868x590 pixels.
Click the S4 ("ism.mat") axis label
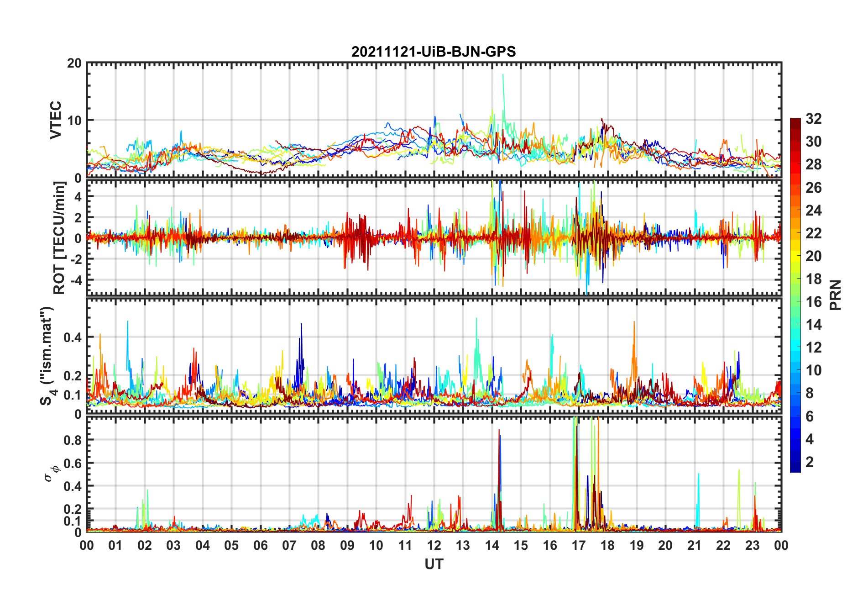(x=47, y=356)
